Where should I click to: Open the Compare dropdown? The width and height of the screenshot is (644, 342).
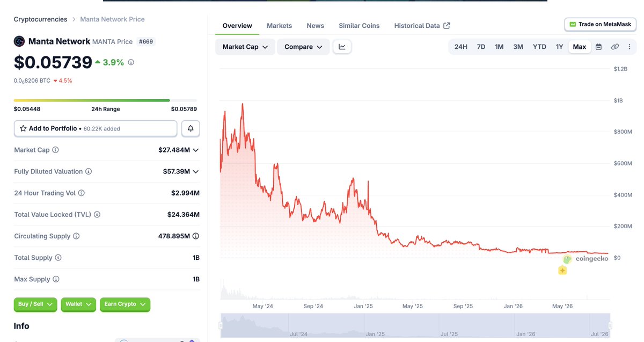click(x=303, y=47)
